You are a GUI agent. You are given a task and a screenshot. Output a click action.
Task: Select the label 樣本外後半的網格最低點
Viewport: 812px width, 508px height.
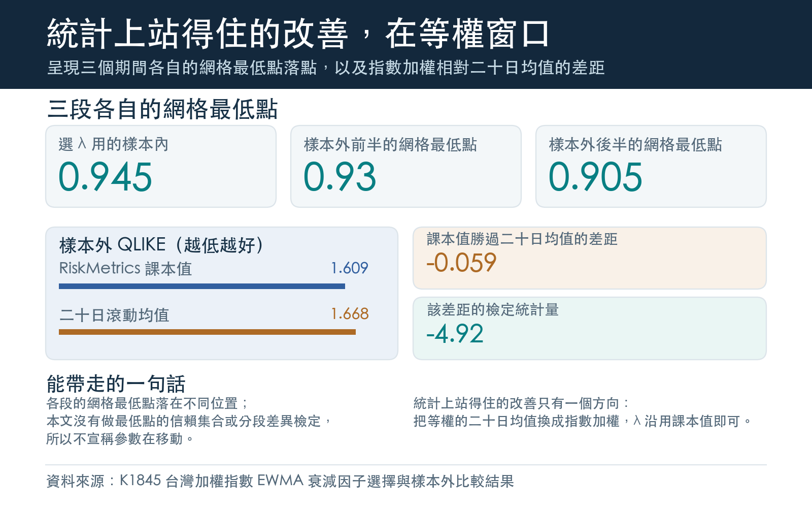635,144
